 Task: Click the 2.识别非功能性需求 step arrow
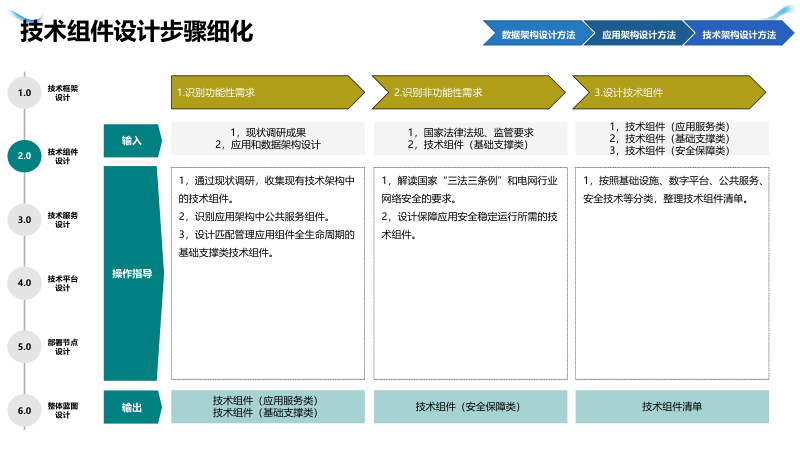[468, 92]
